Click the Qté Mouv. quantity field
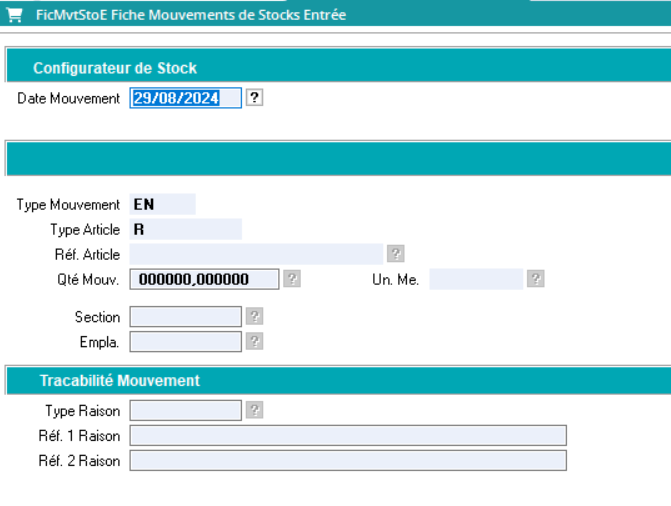This screenshot has width=671, height=506. [x=205, y=279]
